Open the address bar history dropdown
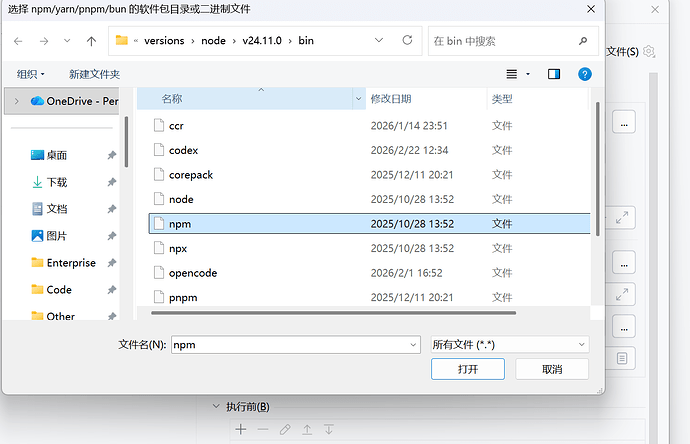 point(379,41)
